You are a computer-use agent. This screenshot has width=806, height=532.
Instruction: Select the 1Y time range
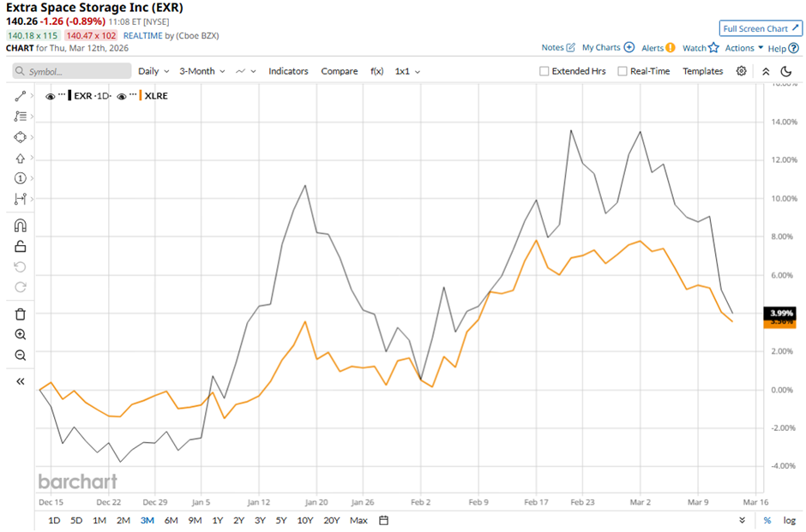point(218,520)
